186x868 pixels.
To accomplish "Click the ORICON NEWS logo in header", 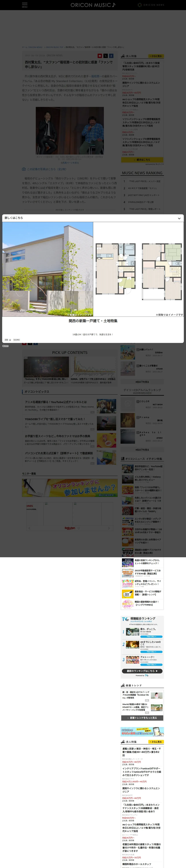I will [151, 5].
